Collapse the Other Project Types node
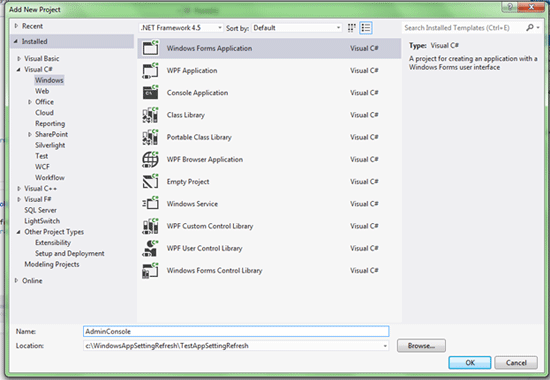The height and width of the screenshot is (380, 550). pos(19,232)
